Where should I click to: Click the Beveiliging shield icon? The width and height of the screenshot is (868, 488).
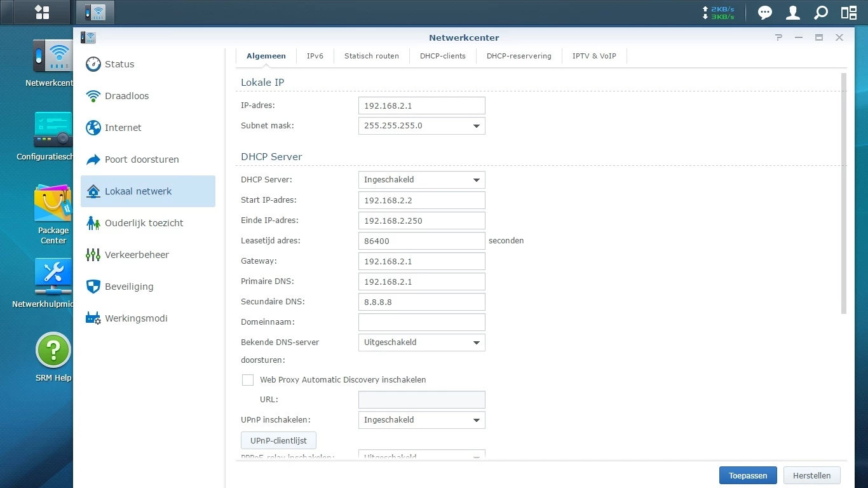[x=93, y=287]
